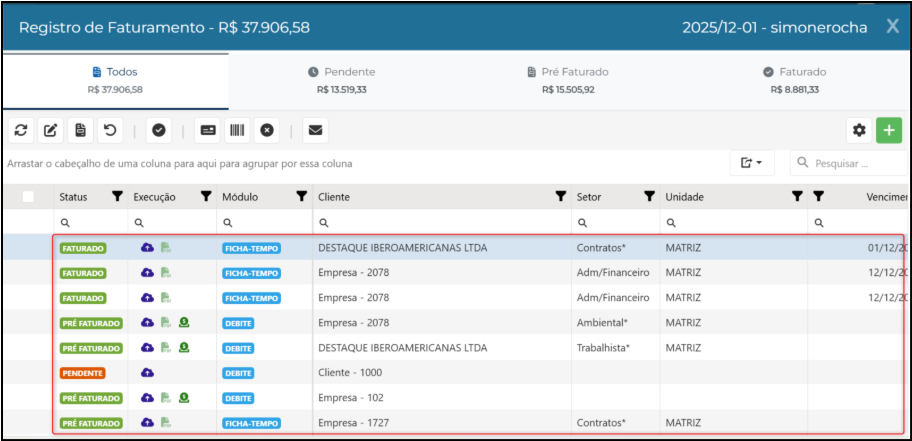This screenshot has width=912, height=441.
Task: Open the Cliente column filter
Action: point(561,197)
